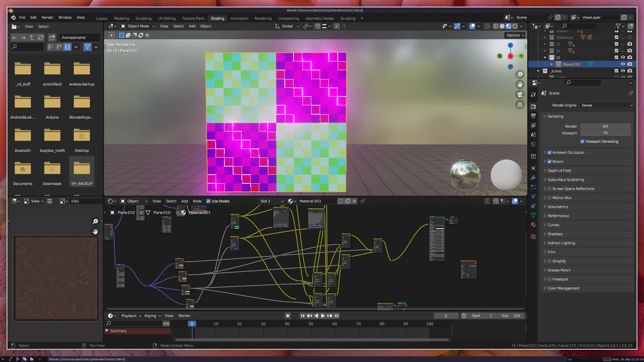Open the Modifiers wrench properties tab

pos(533,178)
